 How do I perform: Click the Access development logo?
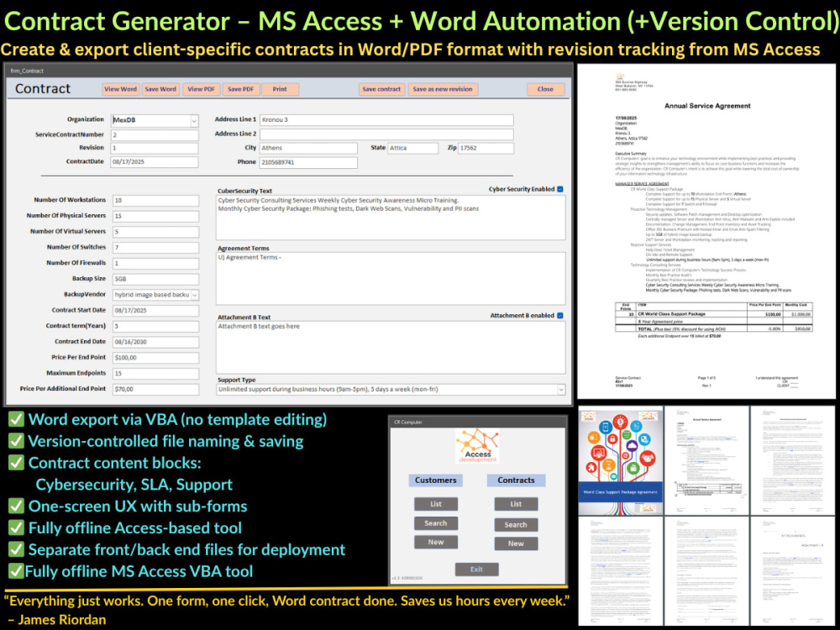(x=477, y=446)
